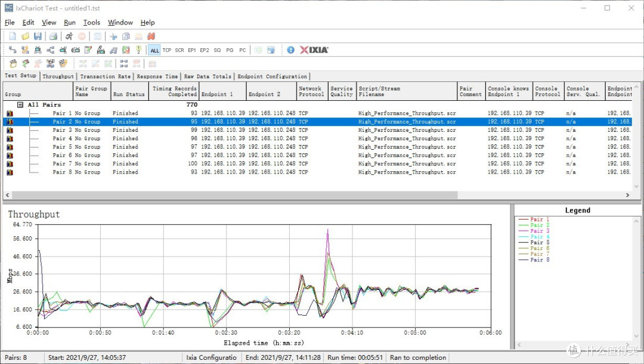Open the Tools menu
Image resolution: width=644 pixels, height=364 pixels.
(92, 23)
